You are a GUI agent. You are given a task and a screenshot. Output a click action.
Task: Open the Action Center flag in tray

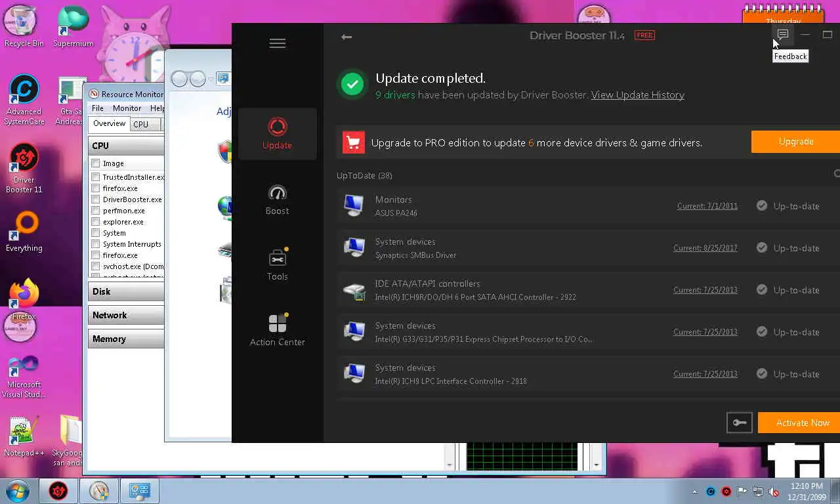click(742, 492)
